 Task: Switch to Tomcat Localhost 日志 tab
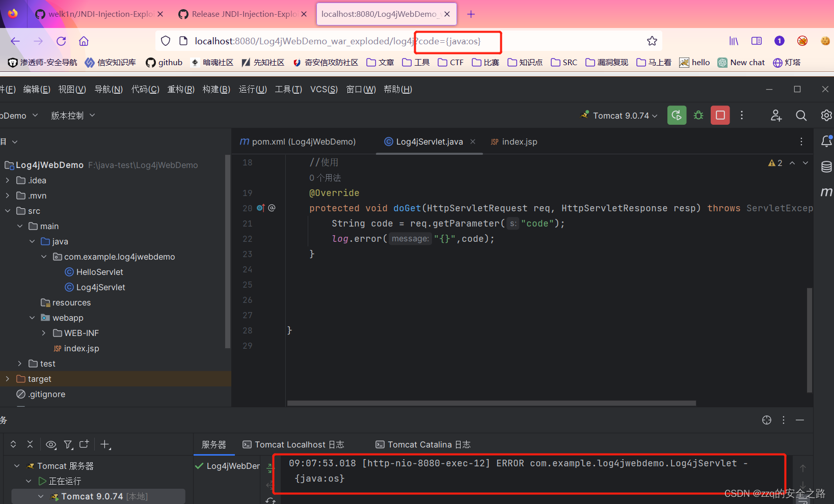pyautogui.click(x=293, y=444)
